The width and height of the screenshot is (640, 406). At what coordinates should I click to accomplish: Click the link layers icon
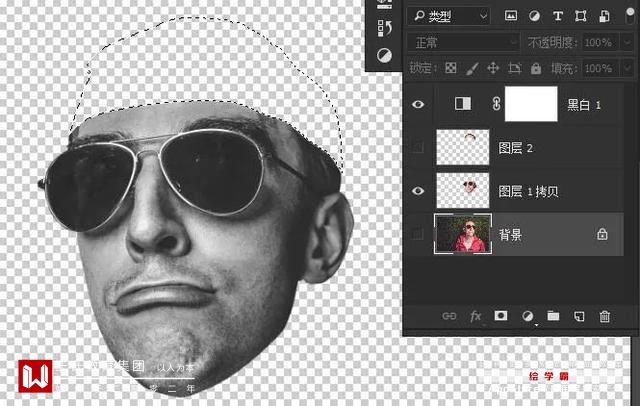tap(449, 316)
